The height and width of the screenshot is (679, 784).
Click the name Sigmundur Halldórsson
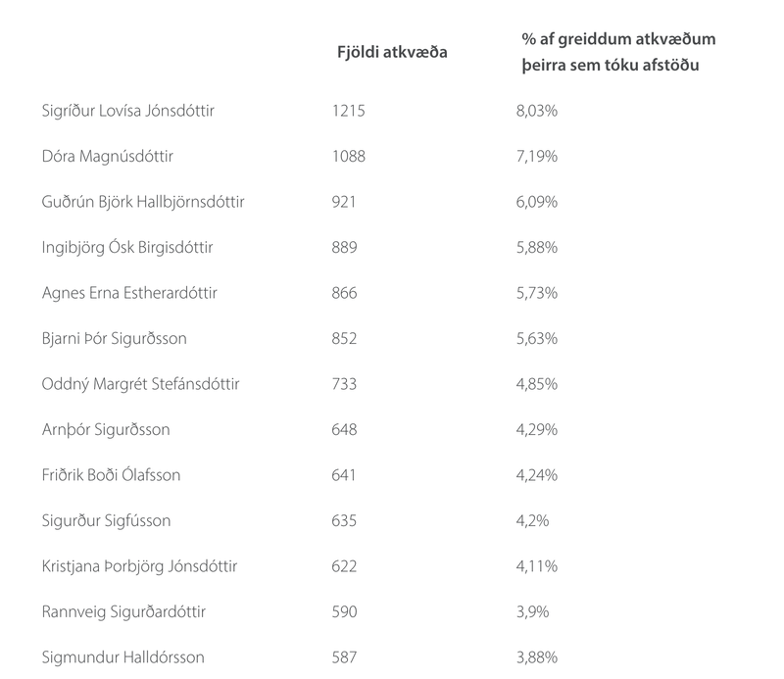pos(122,657)
